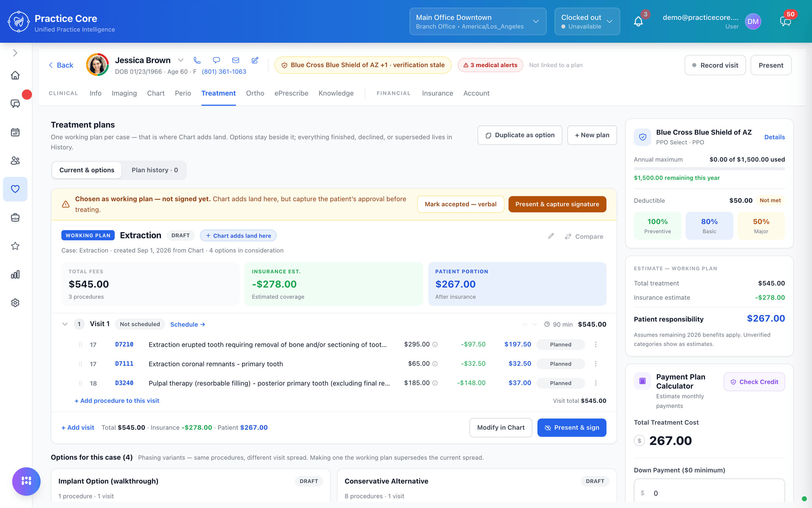Click the annual maximum progress bar
The height and width of the screenshot is (508, 812).
tap(709, 169)
